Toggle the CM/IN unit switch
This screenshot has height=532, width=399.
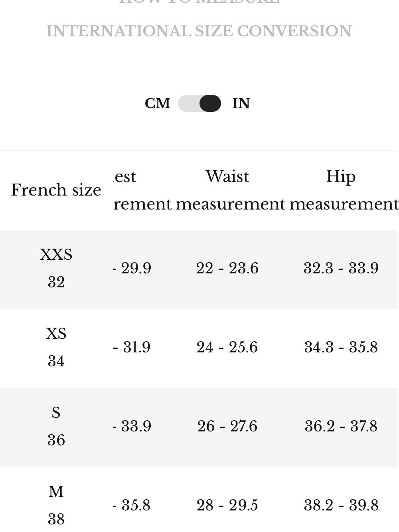point(199,103)
